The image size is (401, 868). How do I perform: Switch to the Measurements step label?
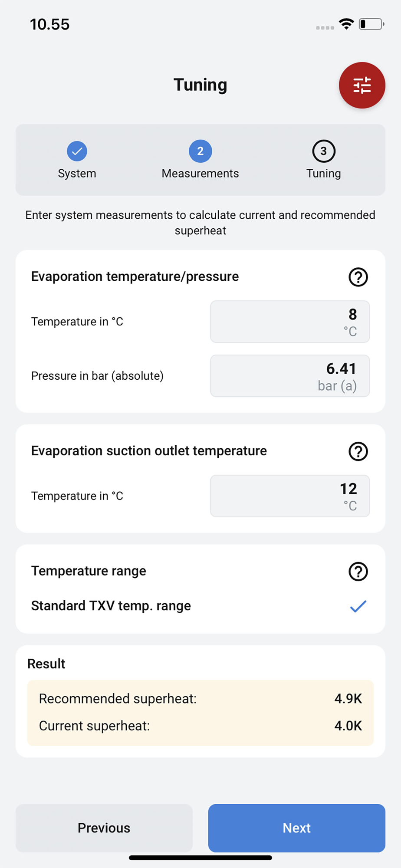tap(200, 174)
